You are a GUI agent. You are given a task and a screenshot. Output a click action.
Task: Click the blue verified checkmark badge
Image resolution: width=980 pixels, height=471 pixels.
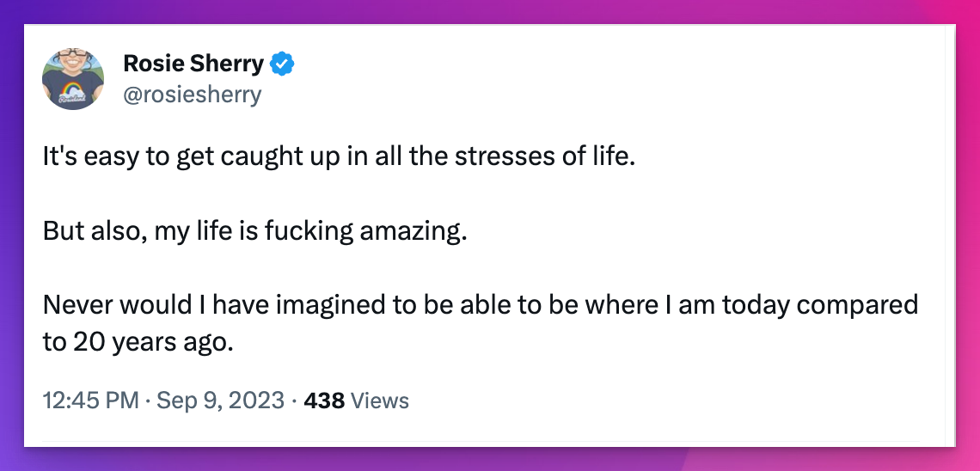[283, 63]
